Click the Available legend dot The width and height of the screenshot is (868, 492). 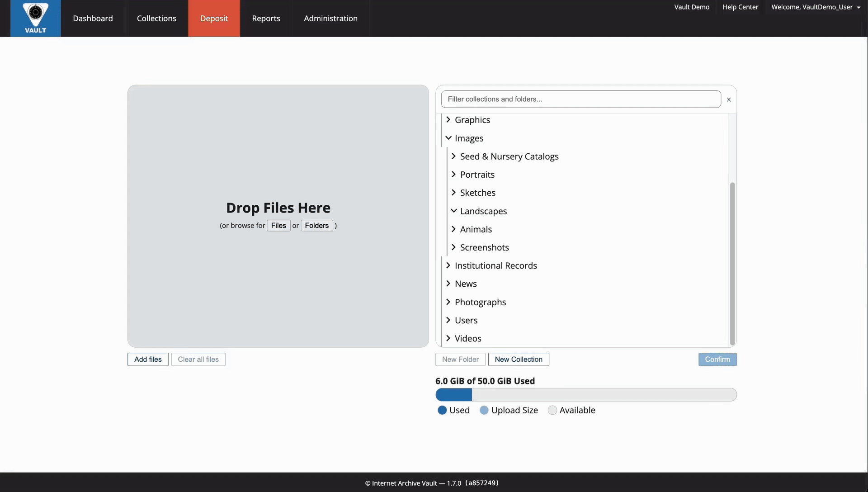tap(552, 410)
